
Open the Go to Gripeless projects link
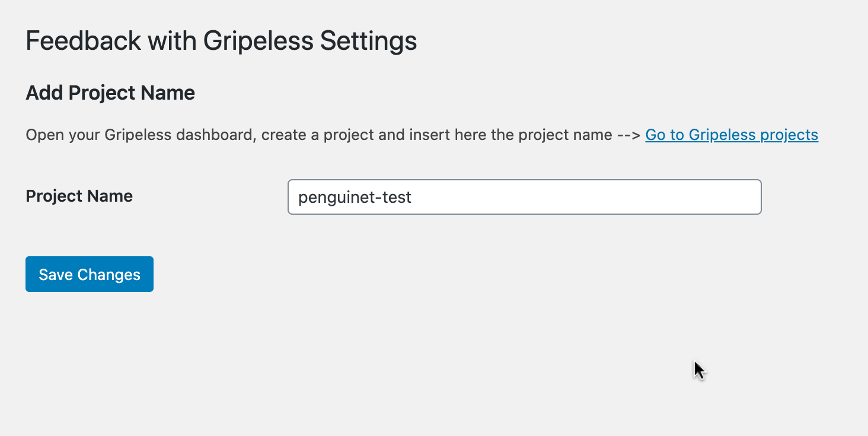tap(731, 135)
